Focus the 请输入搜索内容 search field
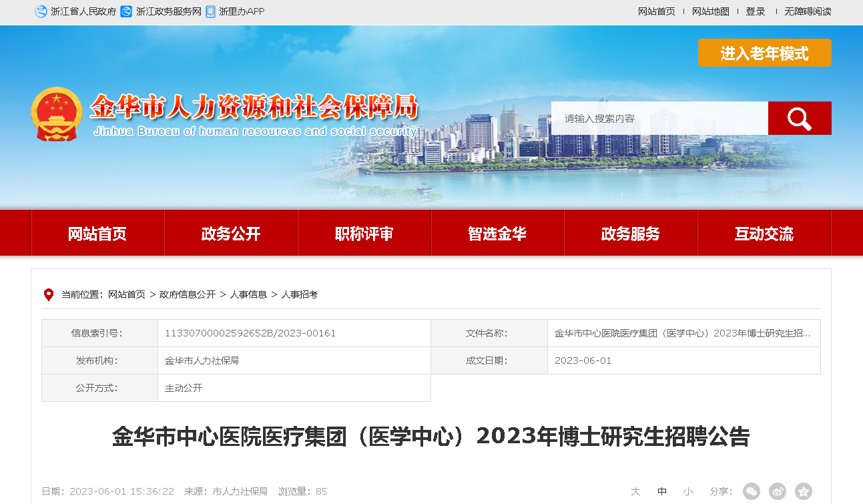 (659, 118)
